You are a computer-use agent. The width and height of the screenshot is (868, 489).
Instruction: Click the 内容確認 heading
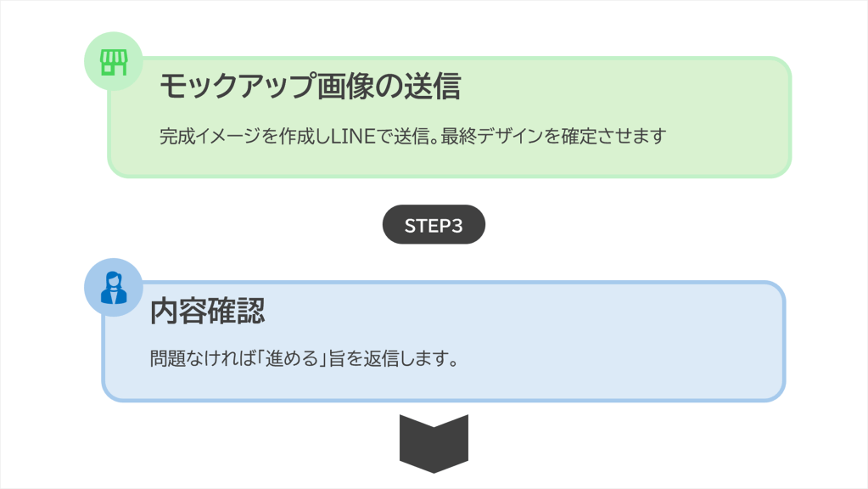coord(208,312)
